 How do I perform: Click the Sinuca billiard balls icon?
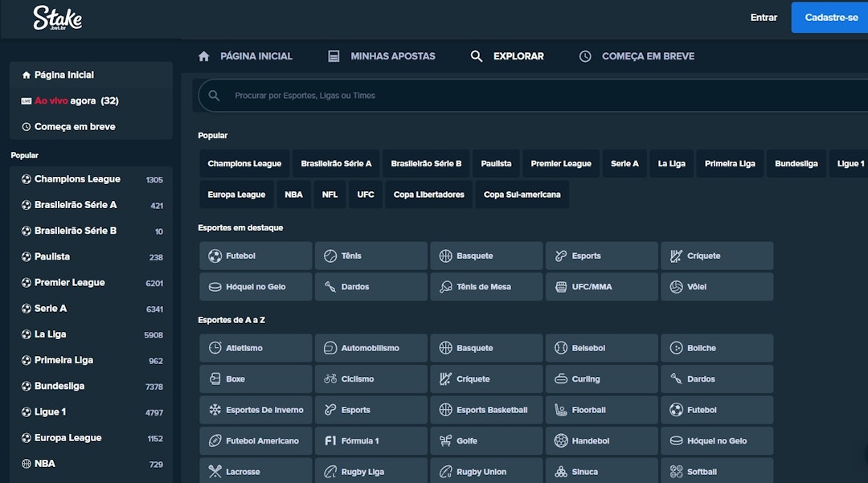pos(561,472)
